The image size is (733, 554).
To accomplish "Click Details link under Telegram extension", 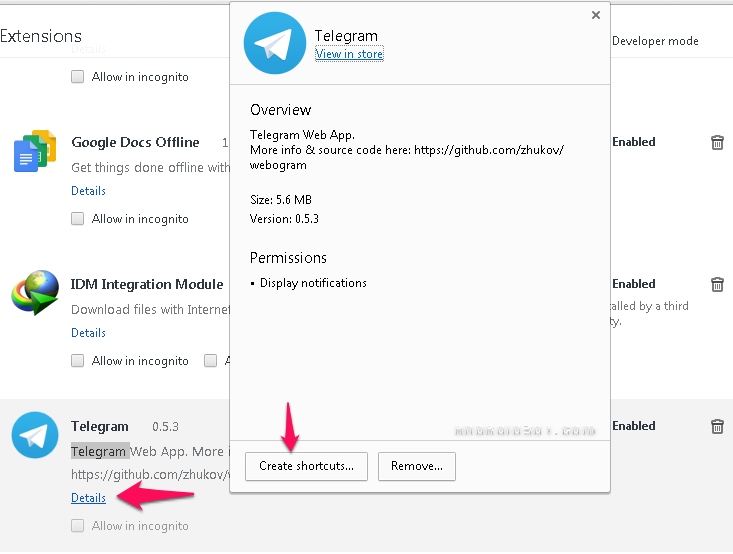I will (x=88, y=498).
